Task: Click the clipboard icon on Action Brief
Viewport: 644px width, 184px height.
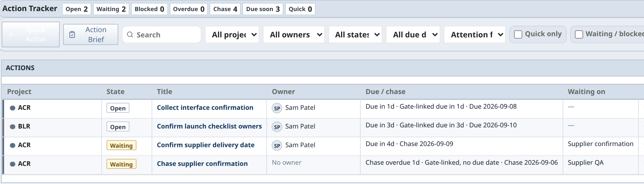Action: (x=72, y=34)
